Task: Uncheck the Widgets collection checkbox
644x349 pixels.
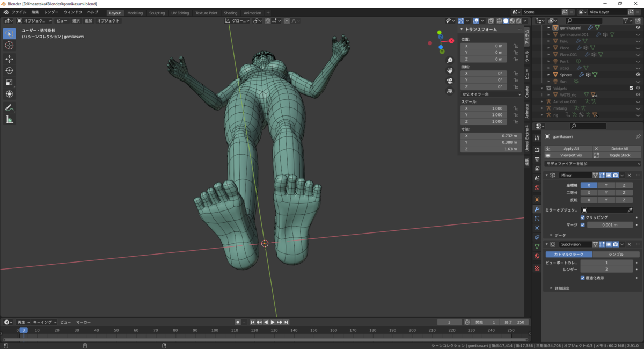Action: (x=631, y=88)
